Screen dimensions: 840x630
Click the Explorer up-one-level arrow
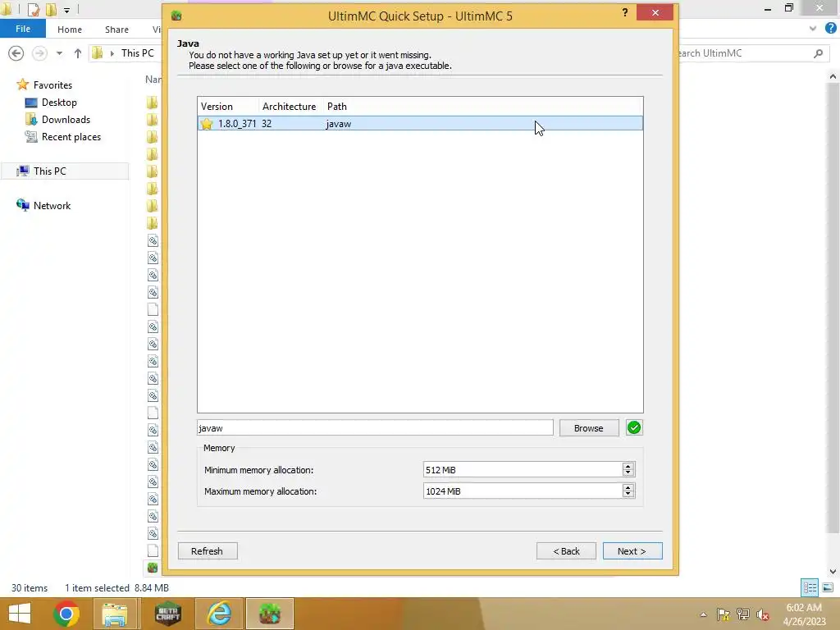tap(78, 53)
